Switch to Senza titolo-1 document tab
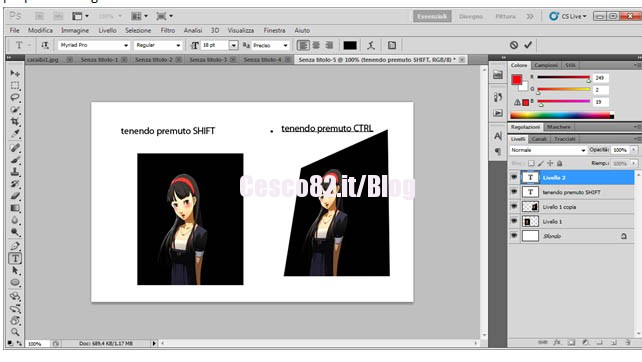Screen dimensions: 642x362 (x=99, y=60)
